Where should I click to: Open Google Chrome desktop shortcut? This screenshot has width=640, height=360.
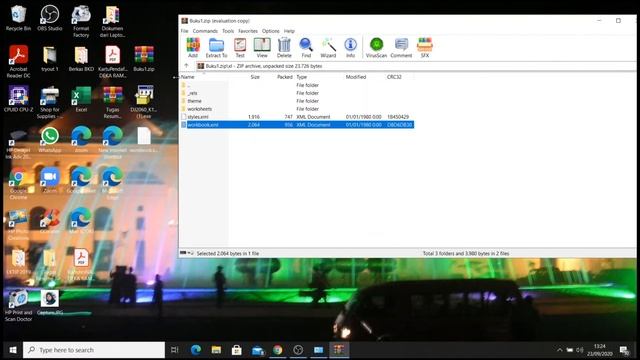18,183
